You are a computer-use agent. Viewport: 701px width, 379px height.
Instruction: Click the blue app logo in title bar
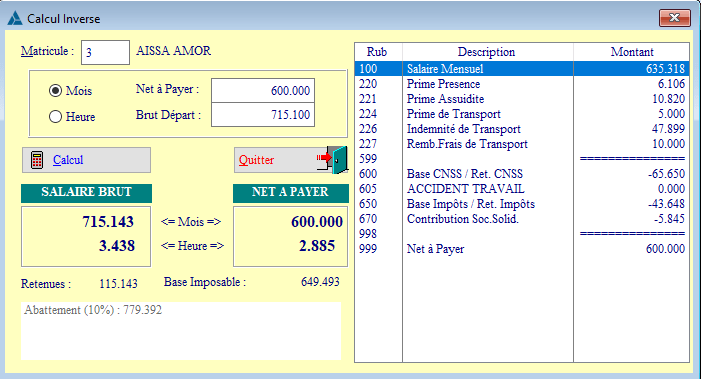pos(15,18)
